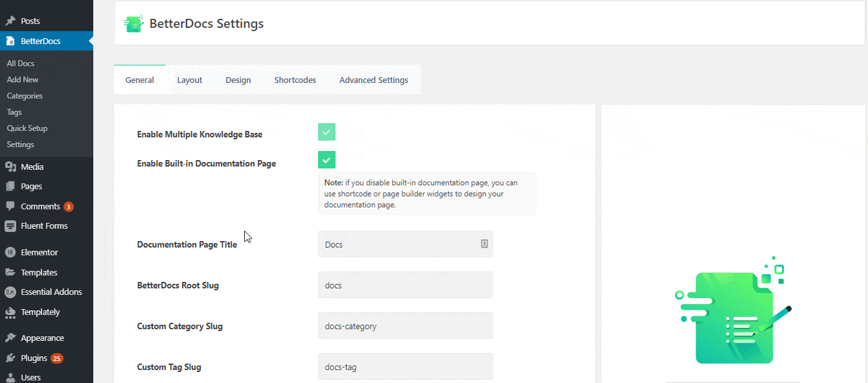Toggle Enable Multiple Knowledge Base checkbox

coord(326,132)
